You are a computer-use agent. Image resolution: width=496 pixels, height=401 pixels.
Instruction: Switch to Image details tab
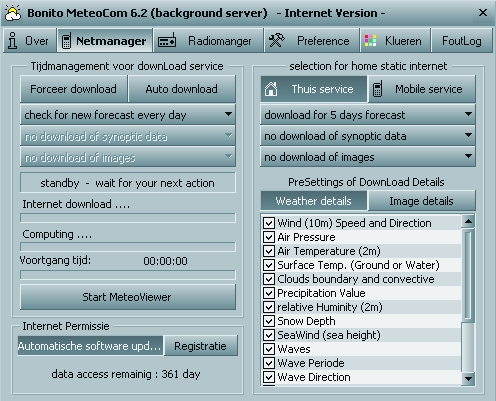point(421,201)
